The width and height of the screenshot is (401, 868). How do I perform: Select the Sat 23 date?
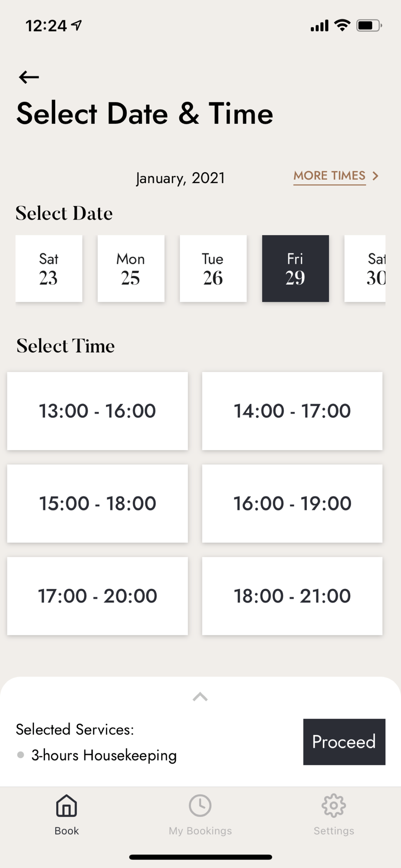(x=49, y=269)
